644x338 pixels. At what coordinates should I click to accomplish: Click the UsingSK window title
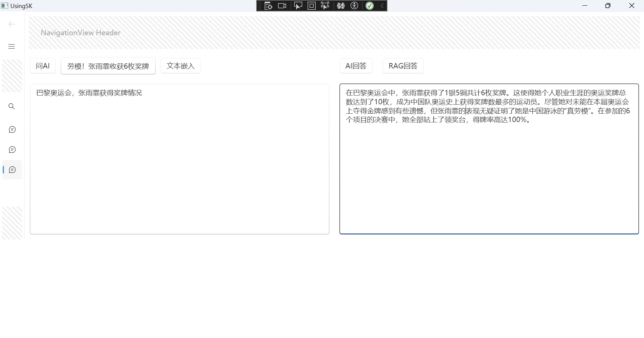pos(21,6)
